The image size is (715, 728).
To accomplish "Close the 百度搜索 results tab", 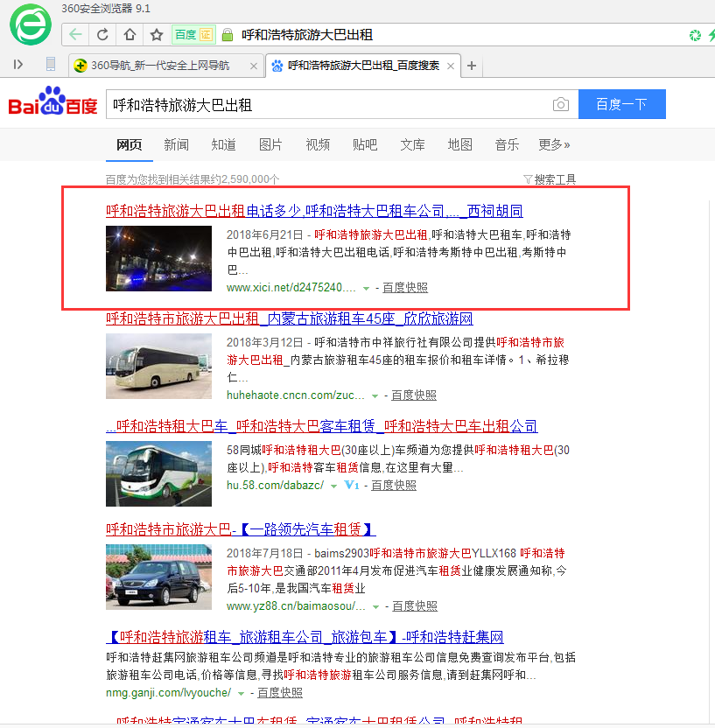I will click(x=451, y=66).
